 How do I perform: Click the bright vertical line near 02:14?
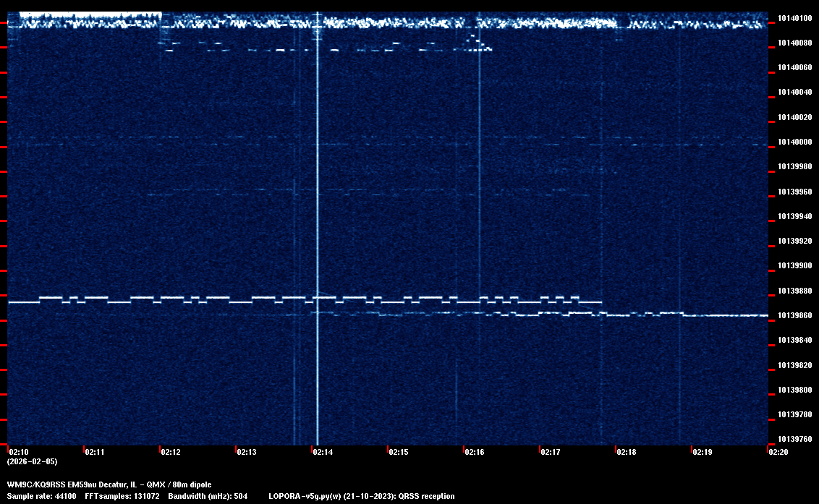tap(318, 217)
